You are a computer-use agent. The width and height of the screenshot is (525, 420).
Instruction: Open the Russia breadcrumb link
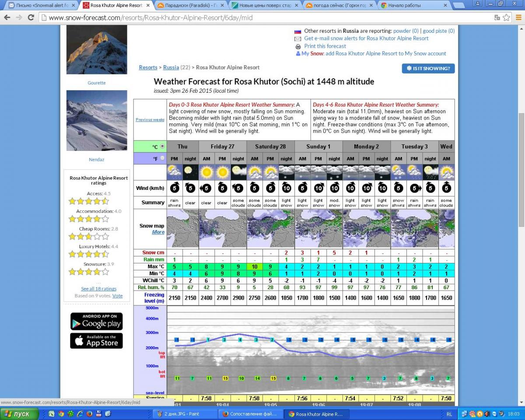[x=171, y=67]
